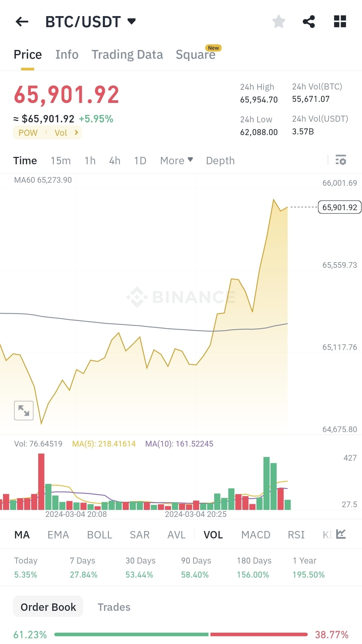This screenshot has width=362, height=644.
Task: Open the share icon to share BTC/USDT
Action: [x=309, y=21]
